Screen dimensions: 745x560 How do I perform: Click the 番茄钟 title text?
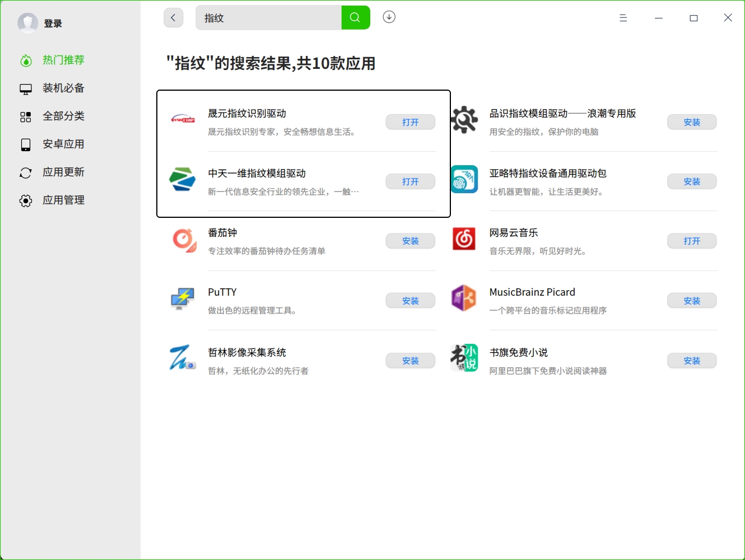click(222, 233)
